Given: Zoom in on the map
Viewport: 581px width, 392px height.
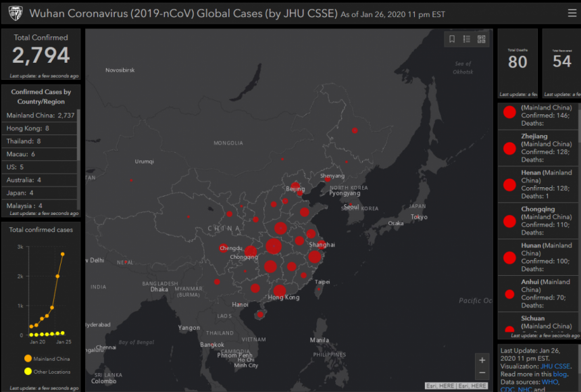Looking at the screenshot, I should (x=482, y=360).
